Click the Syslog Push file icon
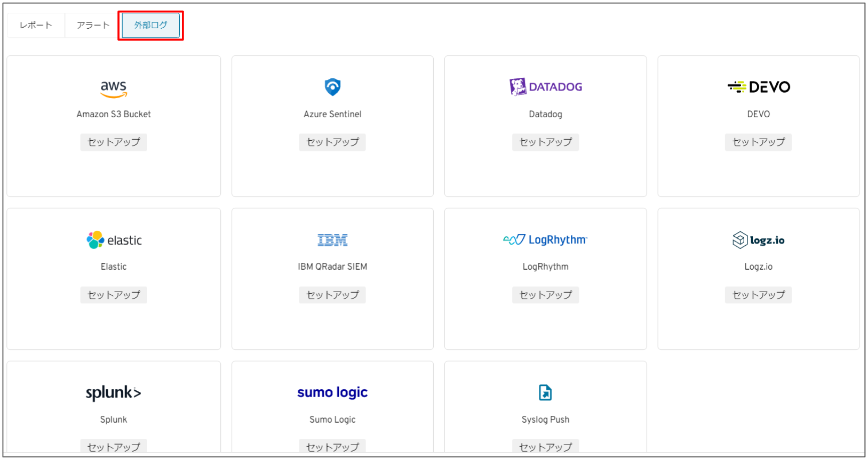 pyautogui.click(x=545, y=393)
